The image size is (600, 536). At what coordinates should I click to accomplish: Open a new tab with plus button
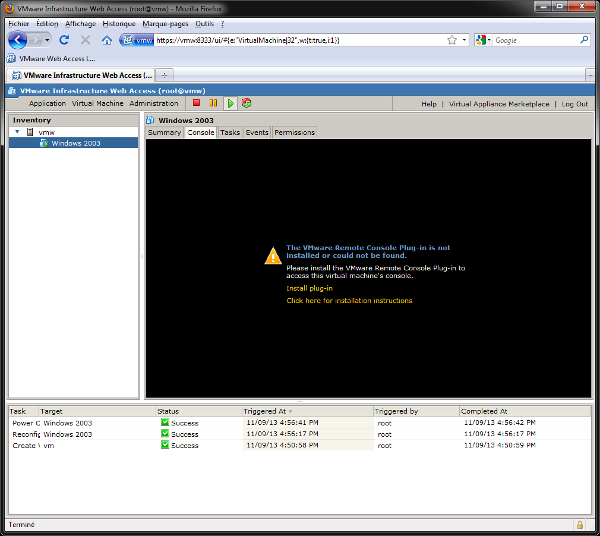[164, 75]
